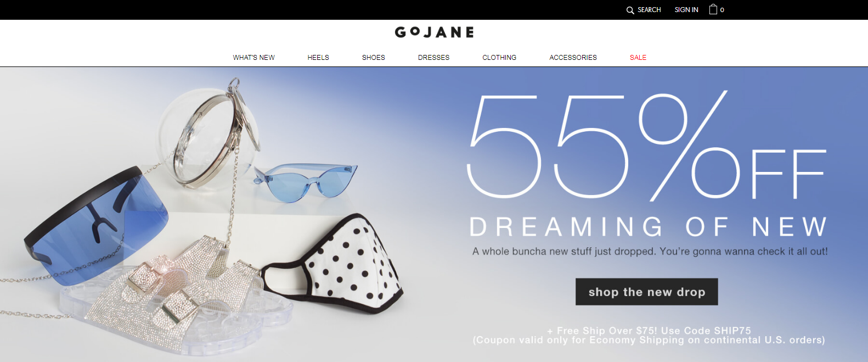Image resolution: width=868 pixels, height=362 pixels.
Task: Click the SIGN IN link
Action: (x=686, y=10)
